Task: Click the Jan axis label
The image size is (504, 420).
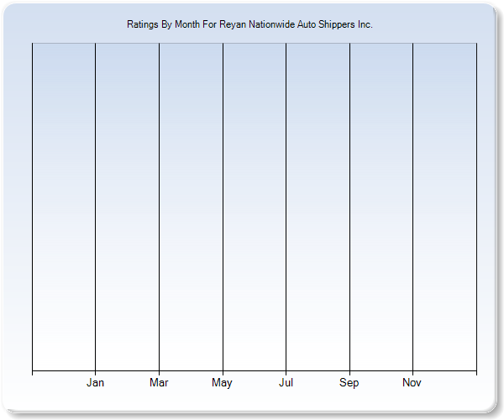Action: [96, 383]
